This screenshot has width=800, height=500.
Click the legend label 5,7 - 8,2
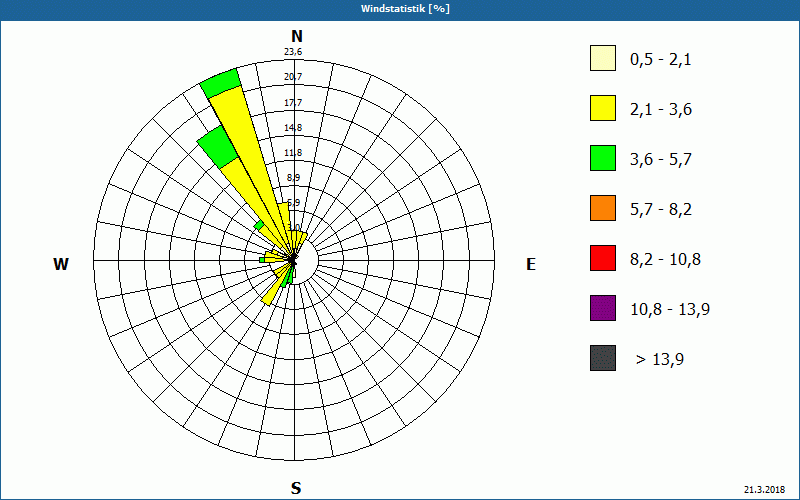[661, 210]
